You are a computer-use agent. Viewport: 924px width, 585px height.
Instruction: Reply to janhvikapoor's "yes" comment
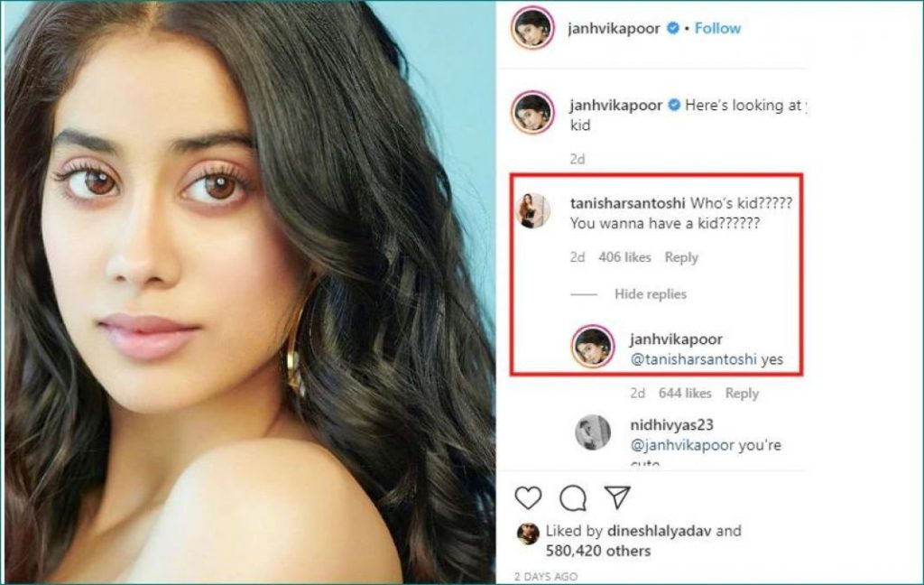tap(742, 394)
